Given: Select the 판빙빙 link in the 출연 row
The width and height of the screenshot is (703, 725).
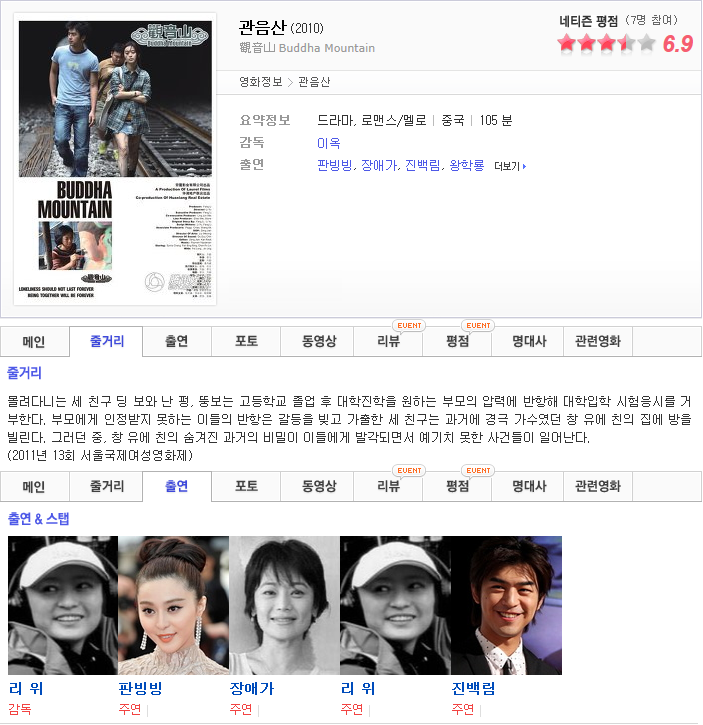Looking at the screenshot, I should (x=335, y=165).
